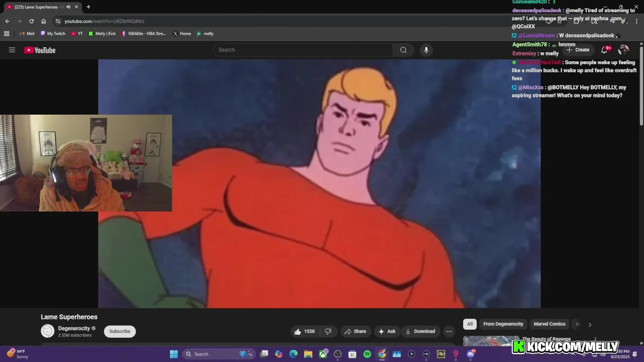Open more actions ellipsis menu
This screenshot has width=644, height=362.
tap(449, 331)
